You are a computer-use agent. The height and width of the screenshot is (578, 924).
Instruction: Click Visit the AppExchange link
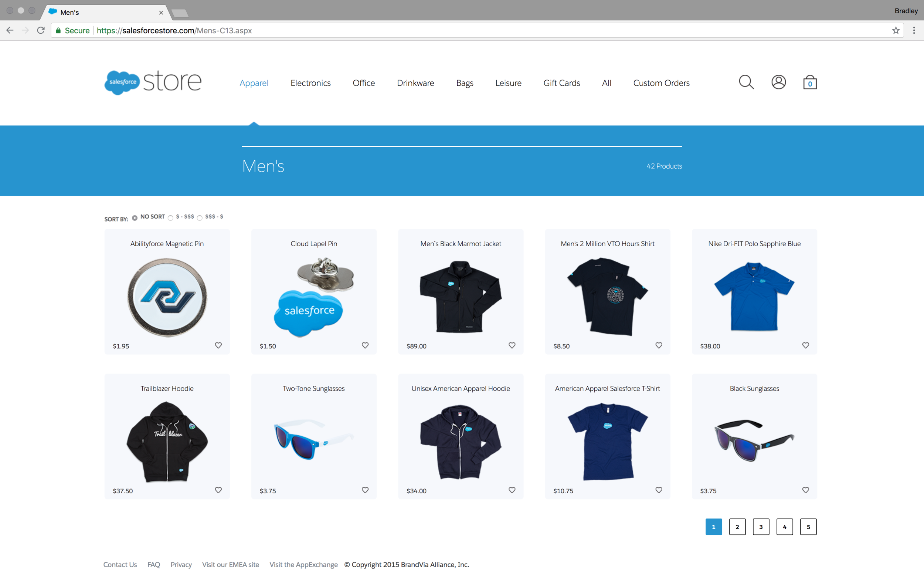(x=304, y=565)
